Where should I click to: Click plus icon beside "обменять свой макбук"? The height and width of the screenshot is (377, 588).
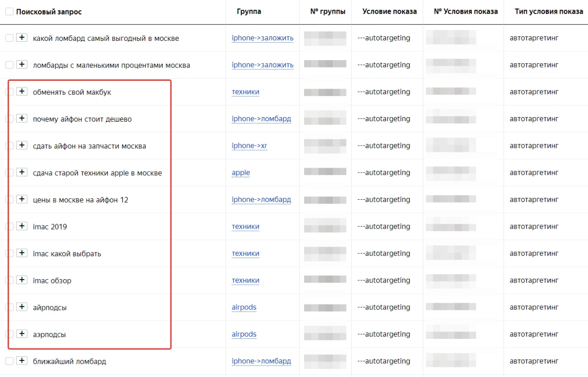point(22,91)
